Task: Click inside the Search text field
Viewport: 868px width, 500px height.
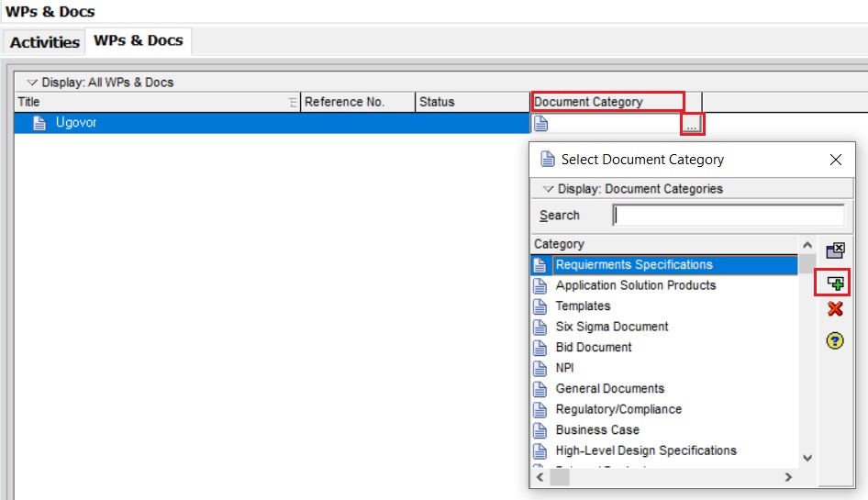Action: pos(729,216)
